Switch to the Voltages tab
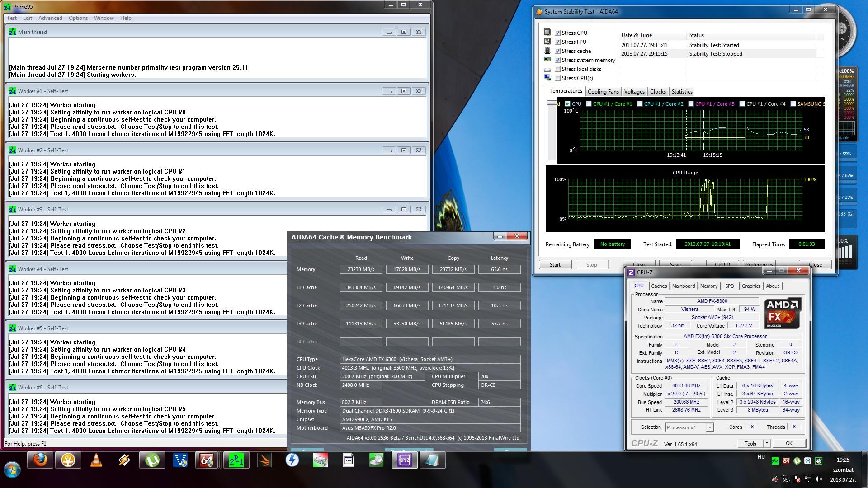Viewport: 868px width, 488px height. pos(634,92)
